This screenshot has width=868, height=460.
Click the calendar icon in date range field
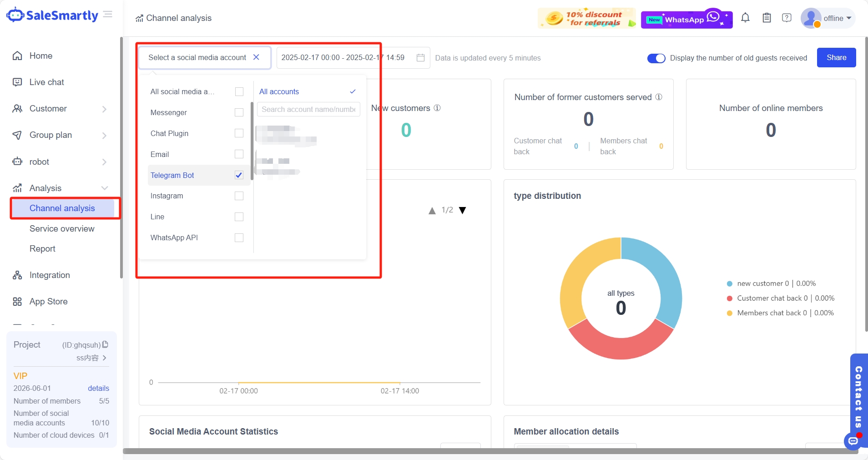(x=420, y=58)
